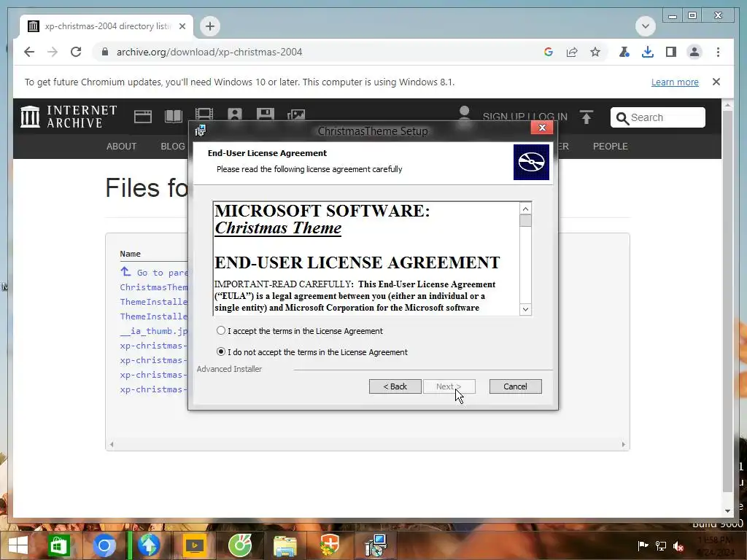Select I do not accept the terms option
Image resolution: width=747 pixels, height=560 pixels.
tap(220, 352)
